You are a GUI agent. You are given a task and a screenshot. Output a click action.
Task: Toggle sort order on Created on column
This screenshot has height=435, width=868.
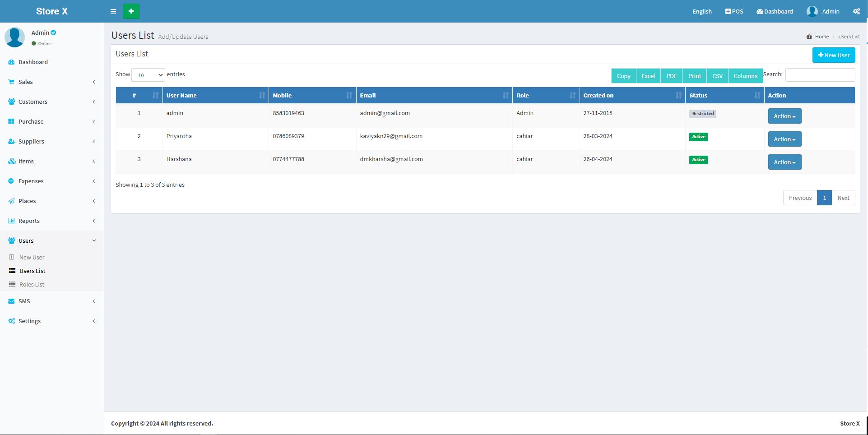click(632, 96)
